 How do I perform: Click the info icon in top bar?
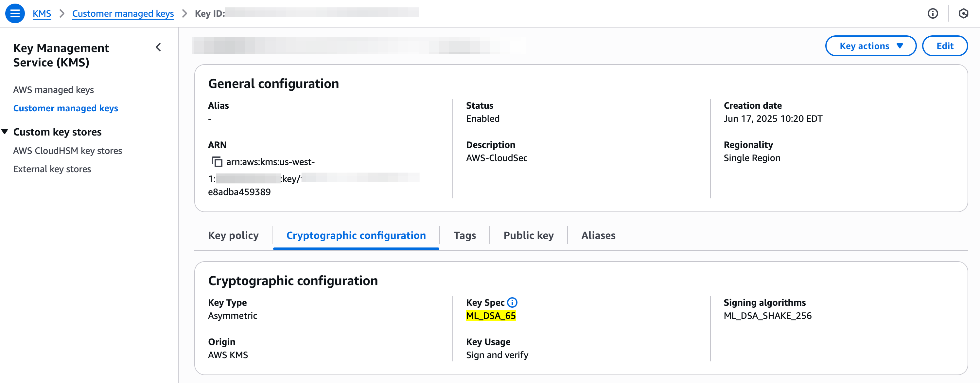click(933, 14)
